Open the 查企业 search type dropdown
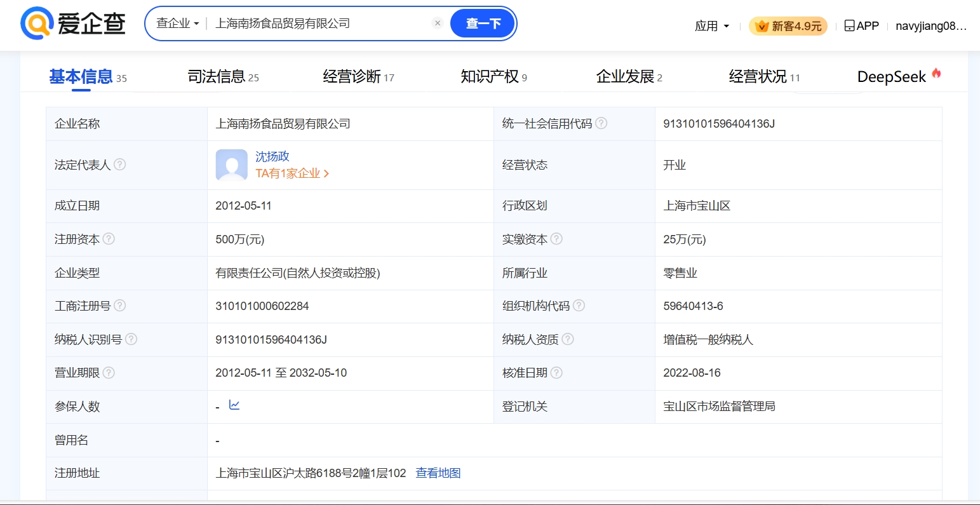The height and width of the screenshot is (505, 980). pos(177,24)
